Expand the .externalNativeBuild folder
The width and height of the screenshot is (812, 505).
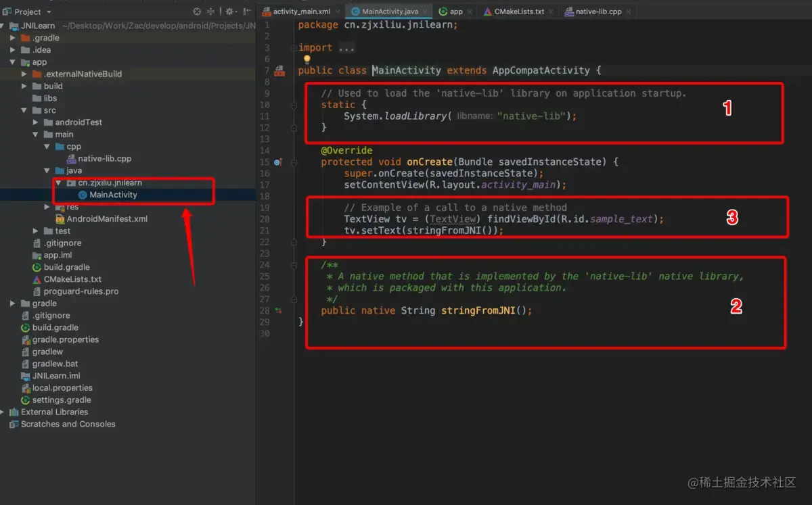pyautogui.click(x=25, y=74)
